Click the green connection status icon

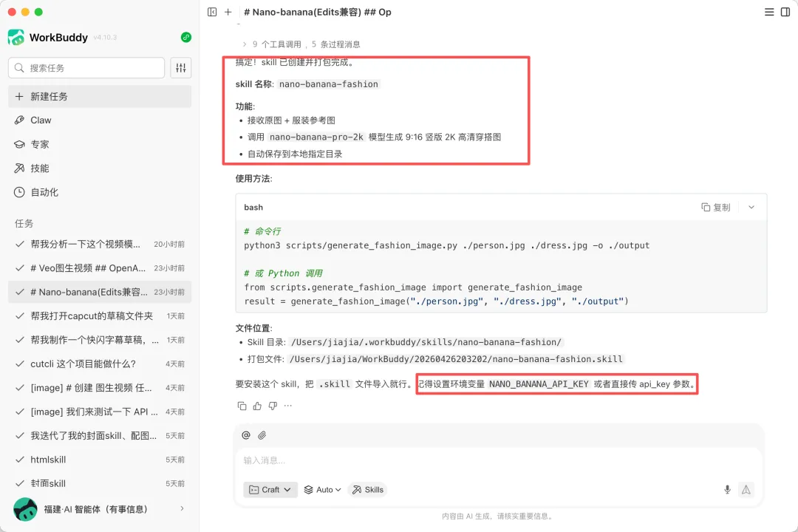(x=185, y=37)
